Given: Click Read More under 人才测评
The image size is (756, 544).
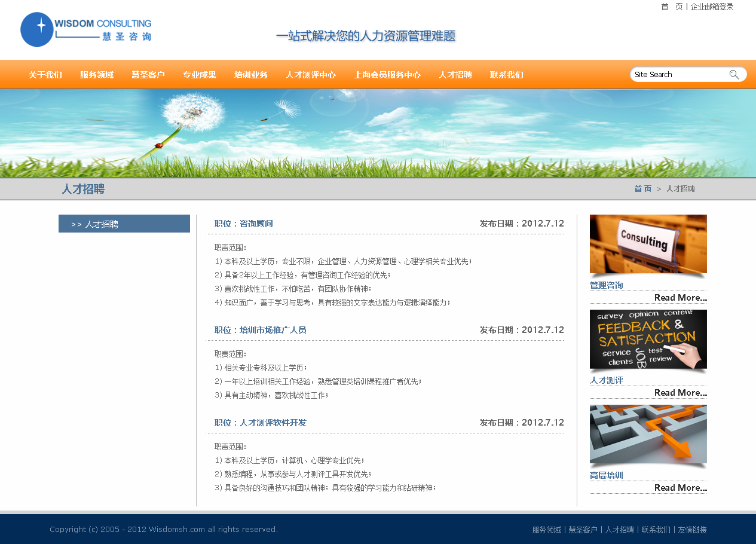Looking at the screenshot, I should 680,393.
